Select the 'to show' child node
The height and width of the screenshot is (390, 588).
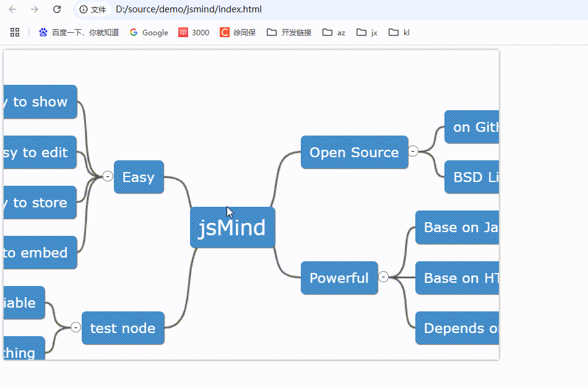[40, 102]
